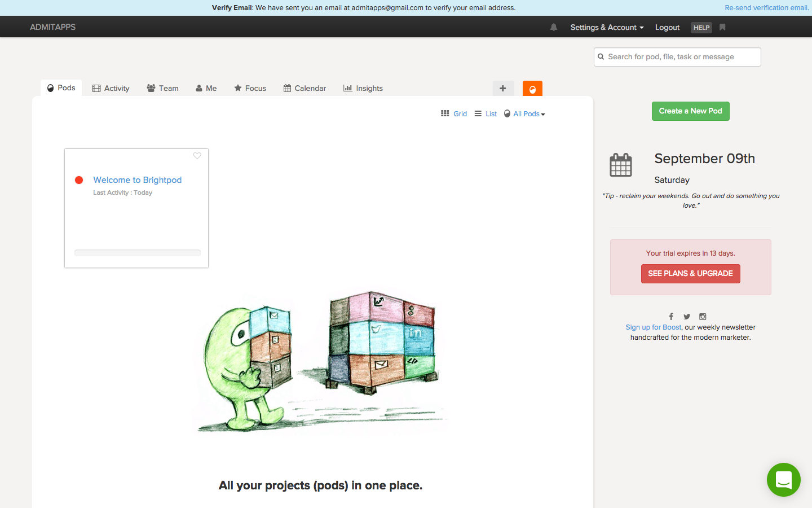
Task: Click the plus icon beside the tabs
Action: pyautogui.click(x=503, y=88)
